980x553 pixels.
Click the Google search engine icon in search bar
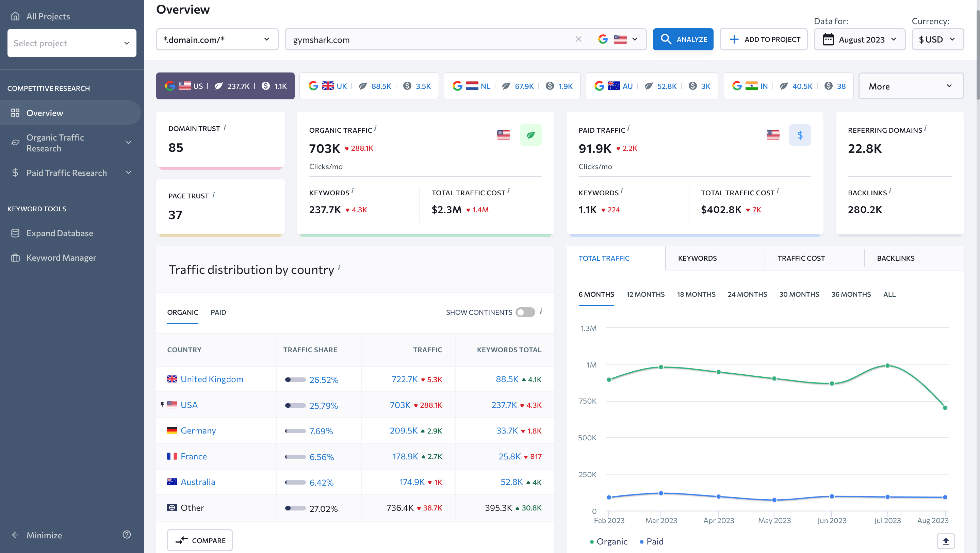603,39
